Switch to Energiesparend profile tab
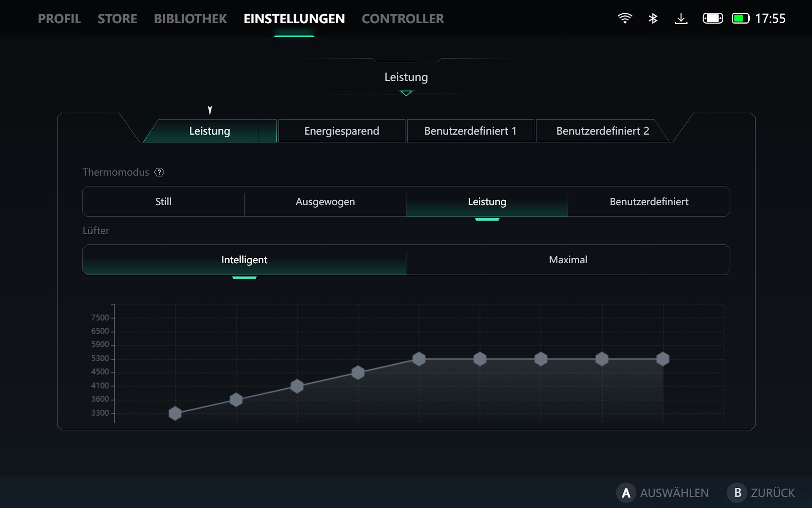Image resolution: width=812 pixels, height=508 pixels. click(x=341, y=131)
